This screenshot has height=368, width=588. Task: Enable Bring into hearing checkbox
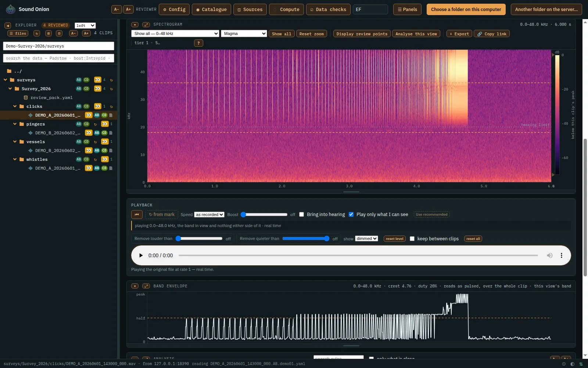pyautogui.click(x=301, y=215)
